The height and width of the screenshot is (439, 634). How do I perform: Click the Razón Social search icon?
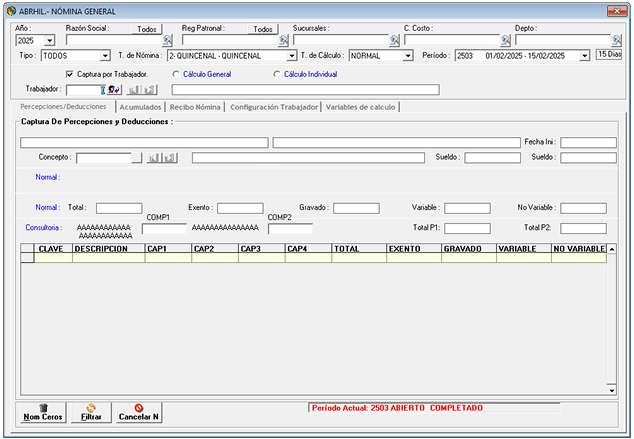pyautogui.click(x=168, y=41)
